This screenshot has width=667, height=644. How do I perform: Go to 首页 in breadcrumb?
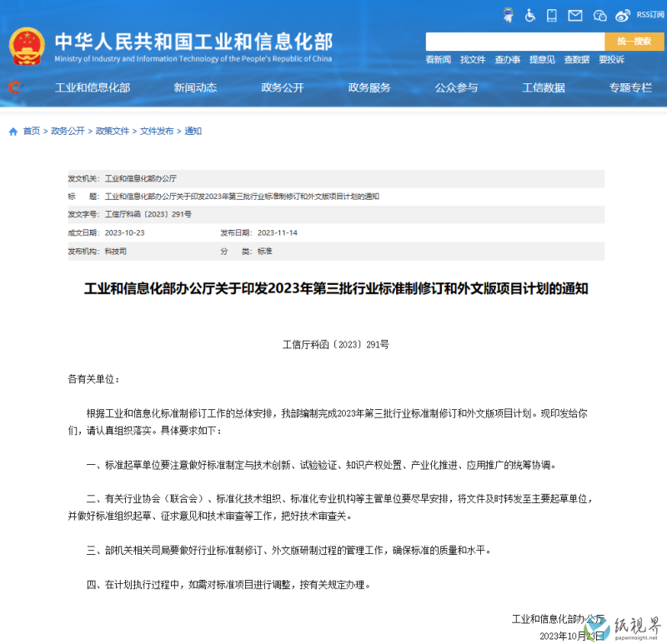(x=32, y=131)
